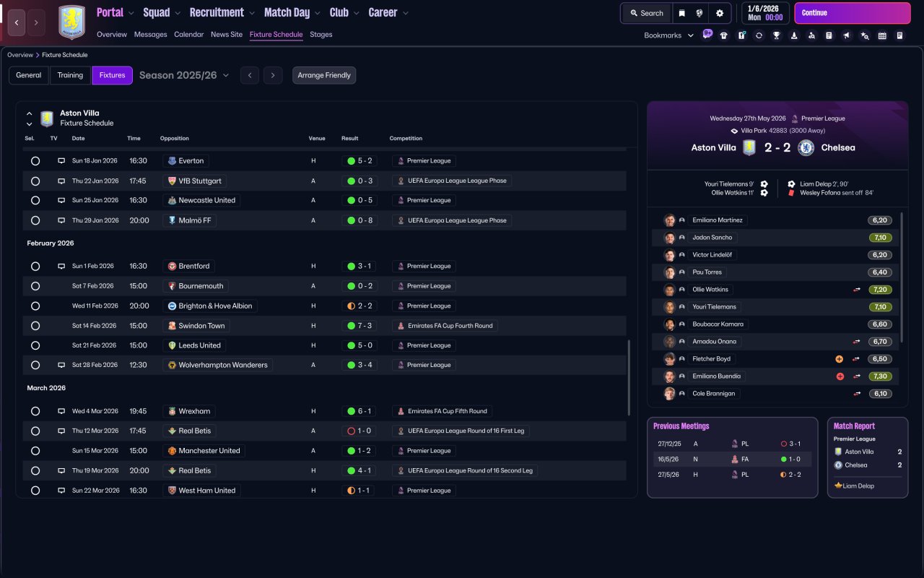
Task: Click the Aston Villa crest in match summary
Action: click(x=749, y=147)
